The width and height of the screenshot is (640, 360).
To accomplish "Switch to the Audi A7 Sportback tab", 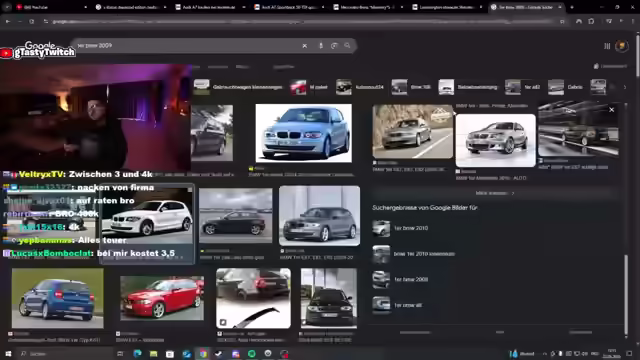I will [x=288, y=7].
